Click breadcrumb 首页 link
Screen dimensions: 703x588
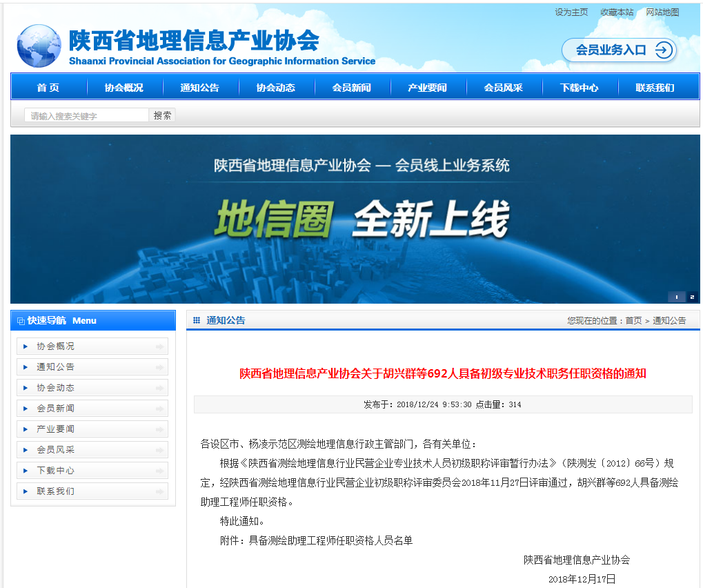point(633,321)
